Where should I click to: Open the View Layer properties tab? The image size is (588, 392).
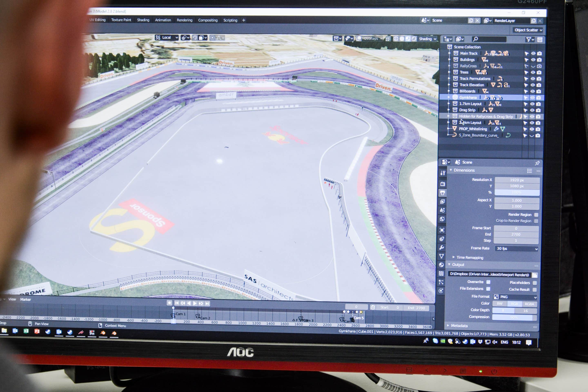[442, 201]
